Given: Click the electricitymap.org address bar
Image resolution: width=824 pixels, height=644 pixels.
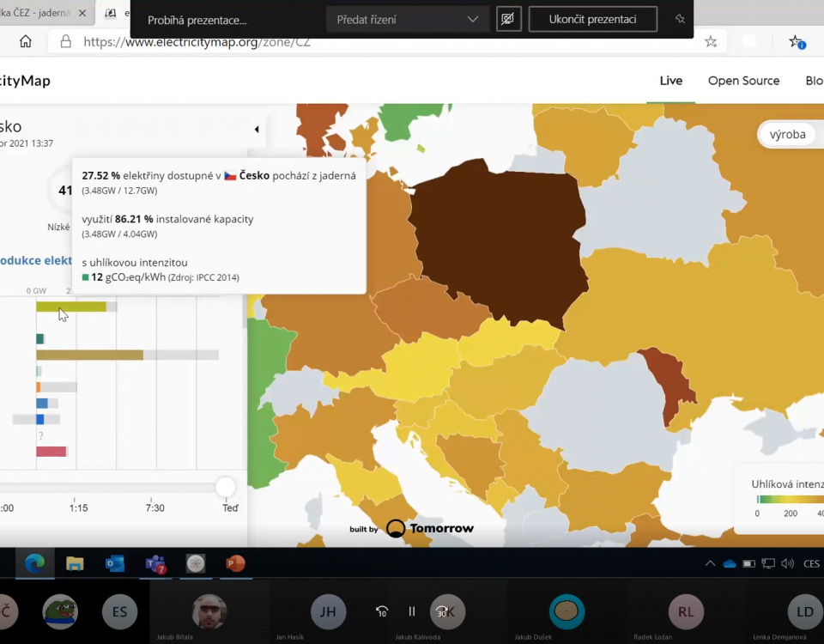Looking at the screenshot, I should [389, 41].
